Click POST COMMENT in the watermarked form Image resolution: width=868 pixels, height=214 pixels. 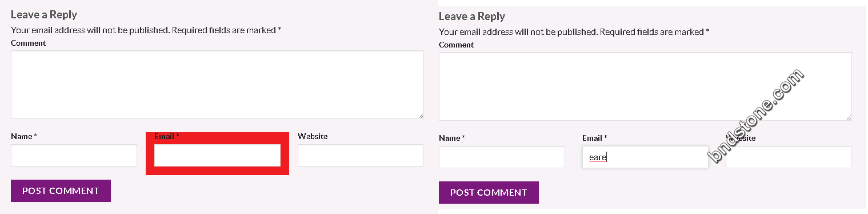[x=489, y=192]
